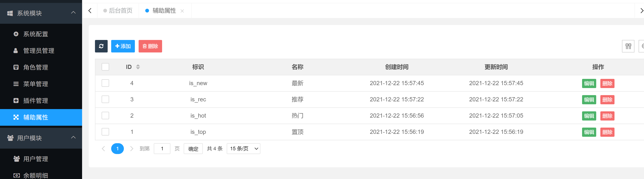
Task: Select the checkbox on the is_top row
Action: coord(105,132)
